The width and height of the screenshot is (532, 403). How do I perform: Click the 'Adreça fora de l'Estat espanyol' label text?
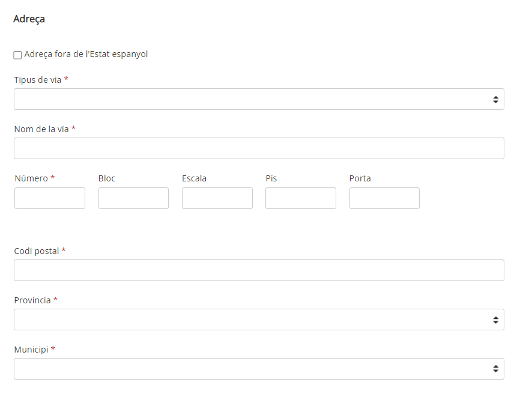pyautogui.click(x=86, y=54)
